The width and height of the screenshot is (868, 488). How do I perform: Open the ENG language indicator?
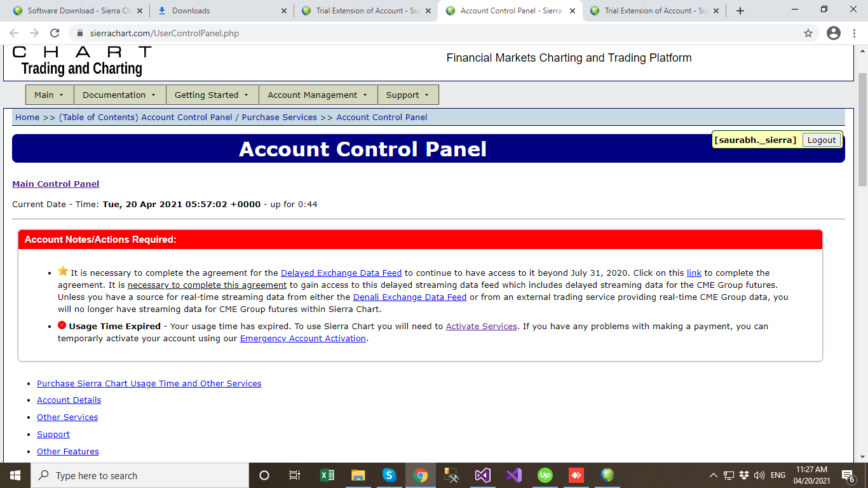coord(778,475)
